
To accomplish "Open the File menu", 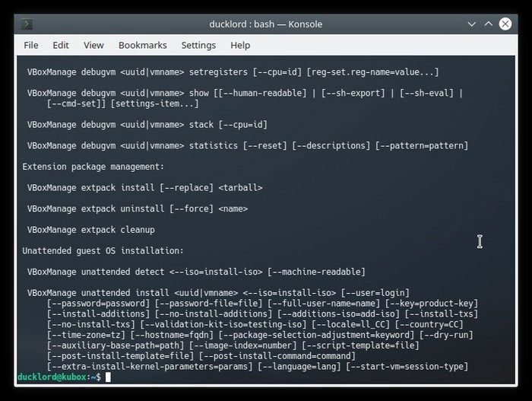I will click(31, 45).
